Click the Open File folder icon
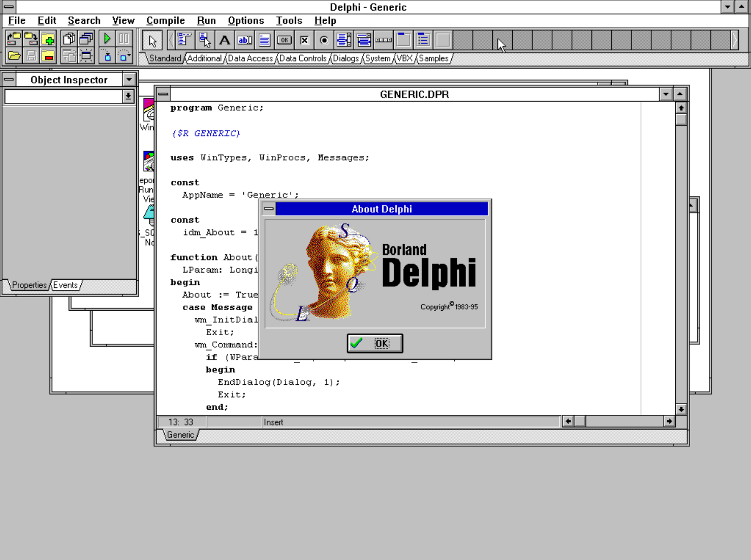 (14, 56)
